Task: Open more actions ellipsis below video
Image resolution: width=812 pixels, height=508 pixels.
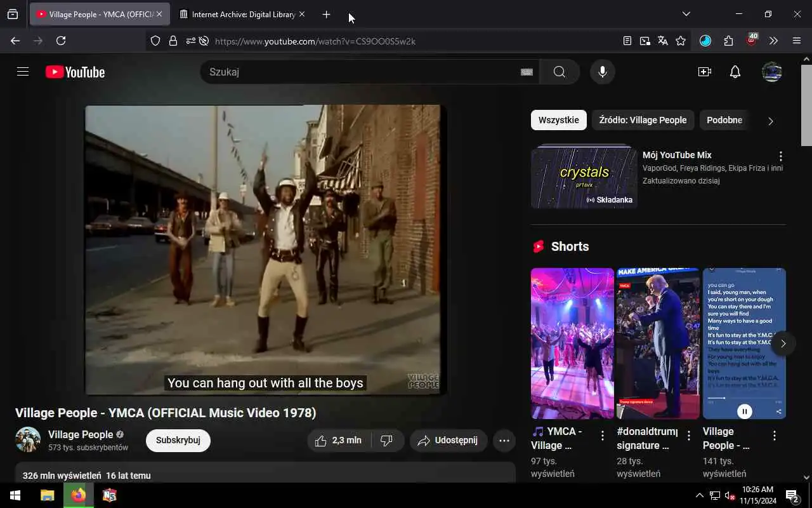Action: [504, 440]
